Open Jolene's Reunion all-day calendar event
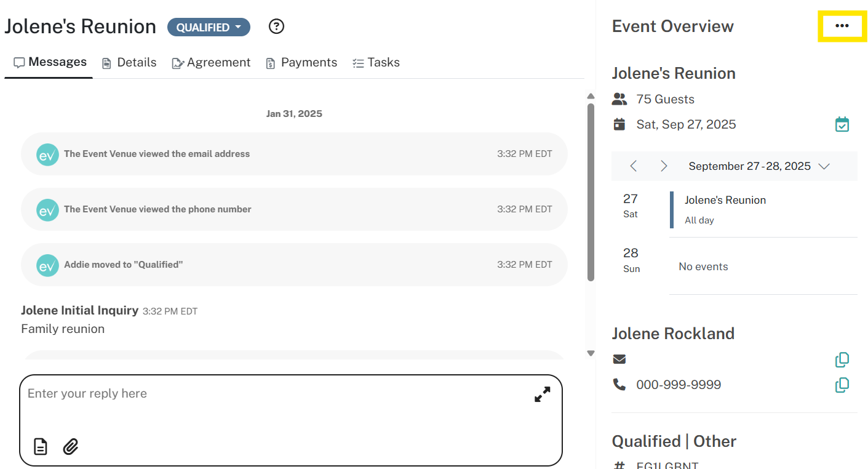This screenshot has height=469, width=868. click(763, 209)
